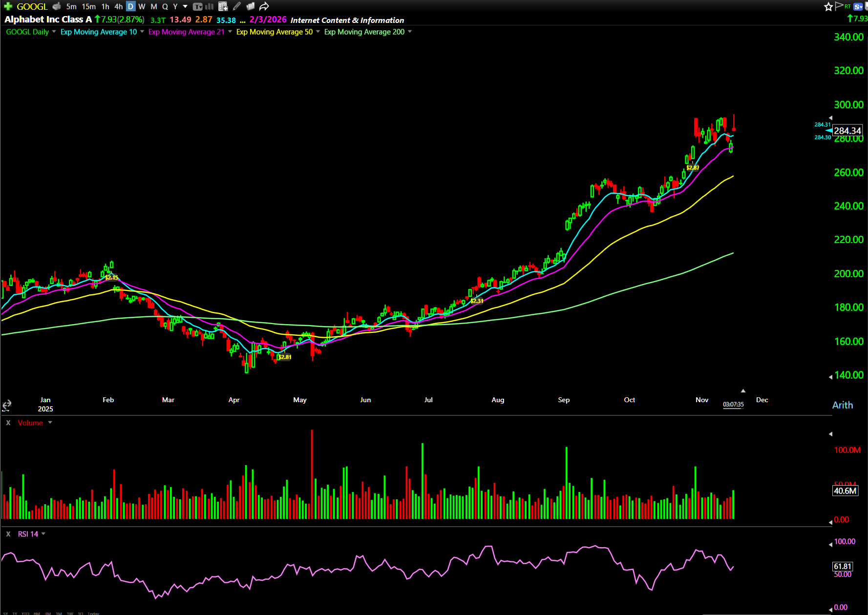
Task: Click the GOOGL ticker symbol
Action: [x=32, y=6]
